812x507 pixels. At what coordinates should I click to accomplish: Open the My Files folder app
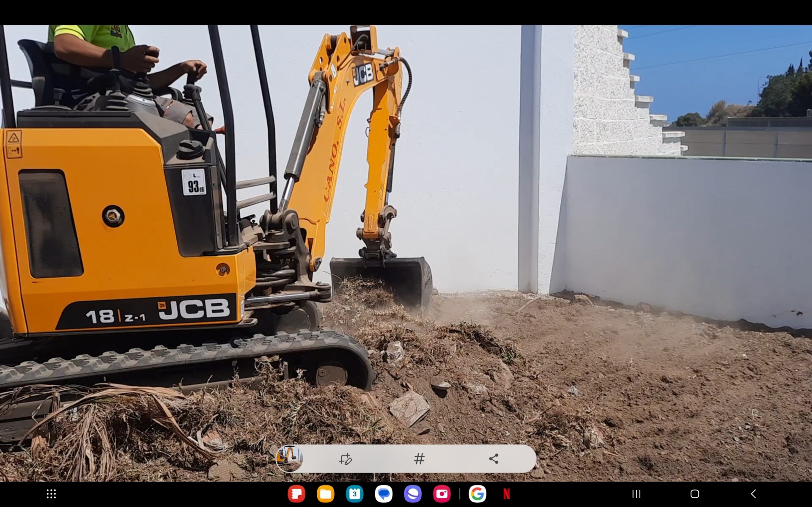(x=326, y=494)
